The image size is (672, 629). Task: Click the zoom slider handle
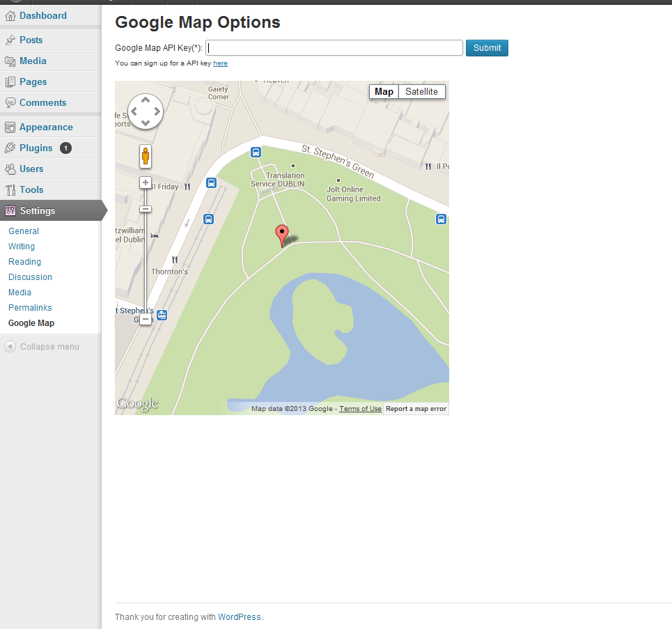146,209
